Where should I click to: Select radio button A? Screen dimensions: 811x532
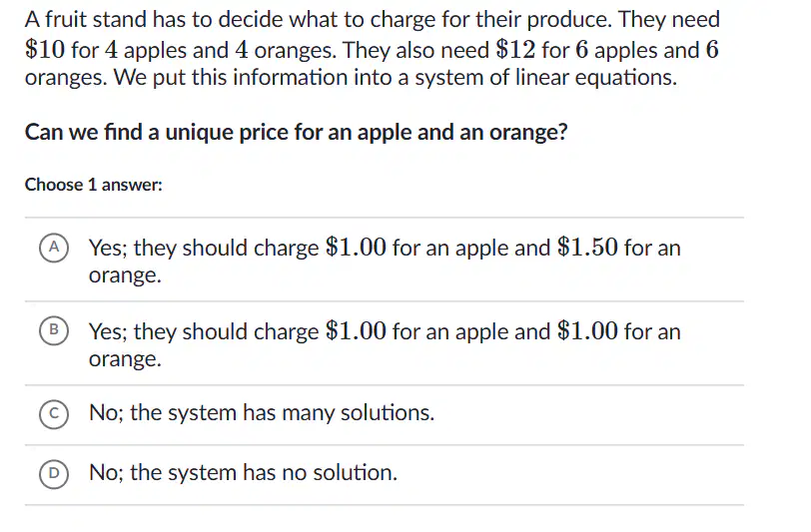pos(54,249)
